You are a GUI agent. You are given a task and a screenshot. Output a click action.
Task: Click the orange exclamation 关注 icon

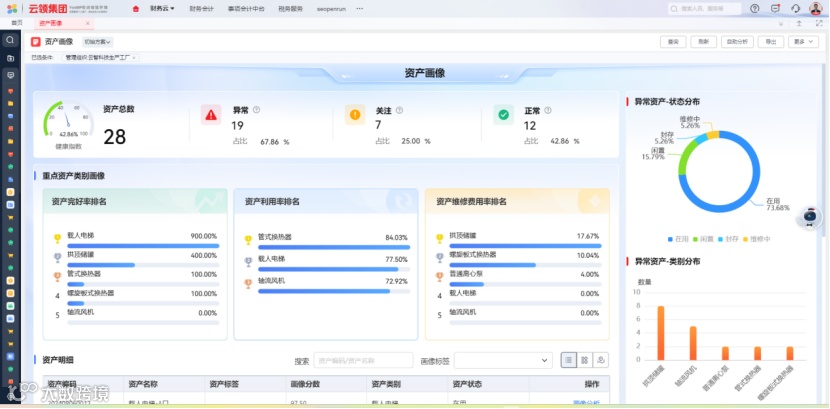(x=355, y=115)
